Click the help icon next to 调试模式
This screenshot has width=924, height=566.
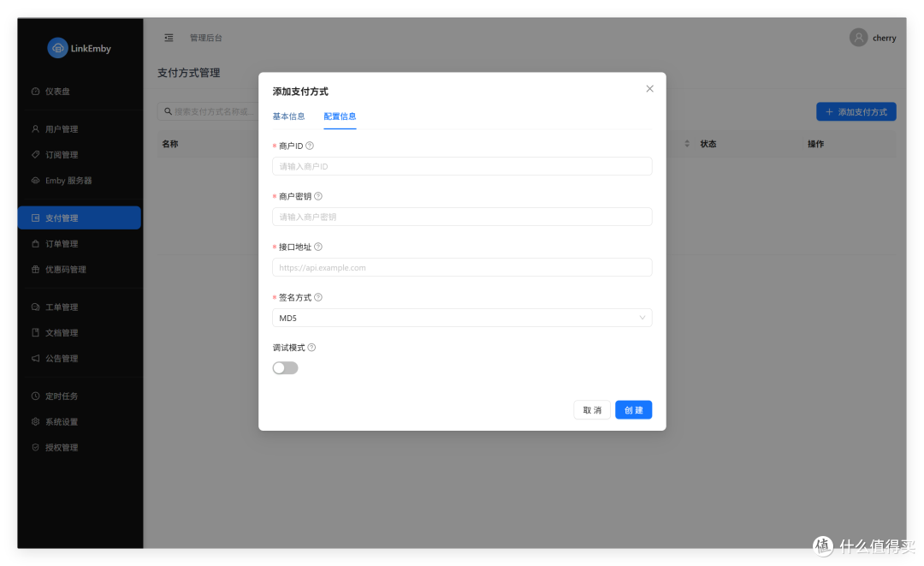tap(311, 348)
